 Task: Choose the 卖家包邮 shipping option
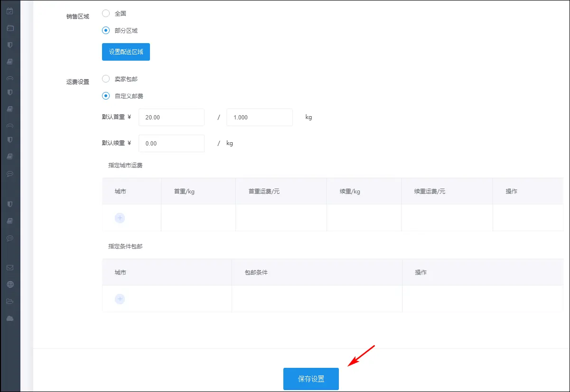point(106,79)
